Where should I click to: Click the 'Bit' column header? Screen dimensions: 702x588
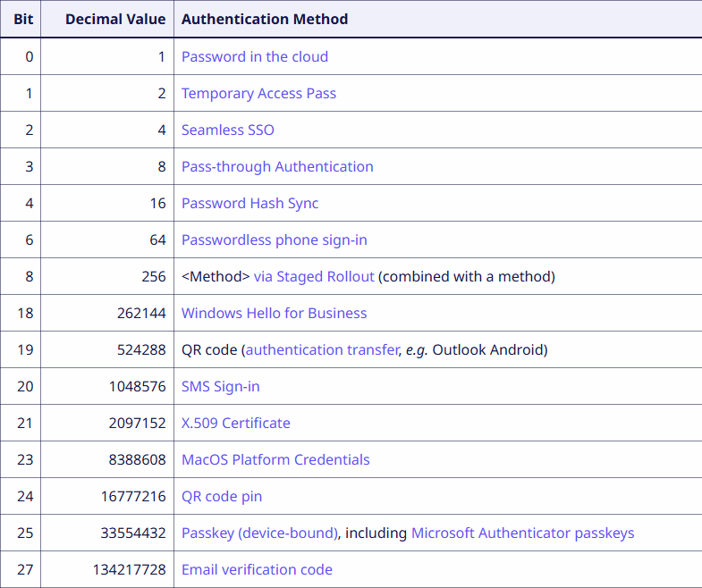click(21, 20)
